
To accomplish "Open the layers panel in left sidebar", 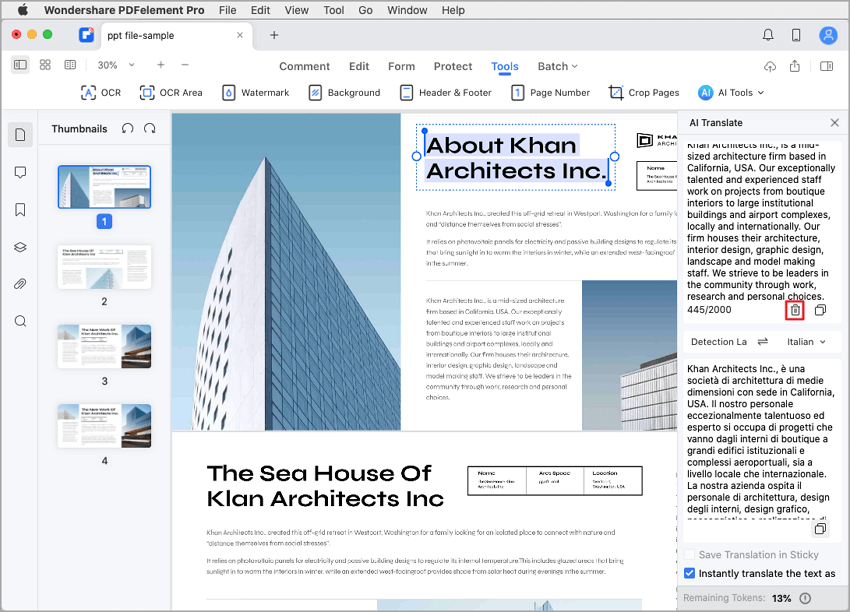I will [20, 247].
